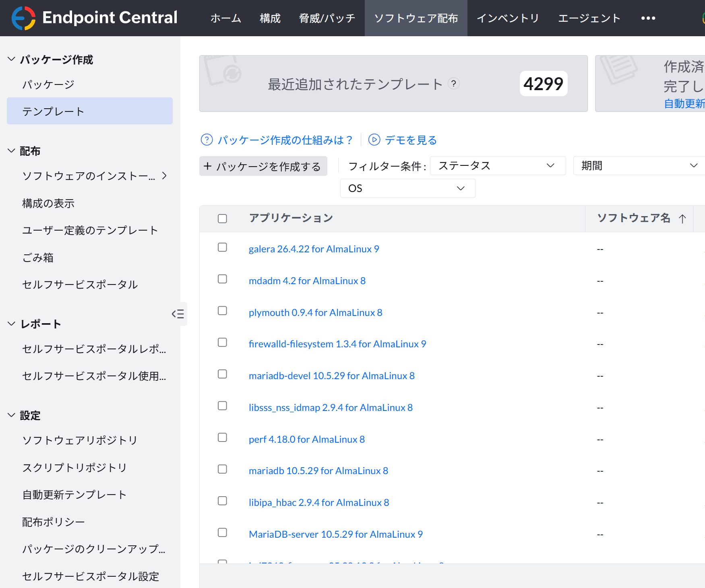Viewport: 705px width, 588px height.
Task: Open 構成の表示 in the sidebar
Action: click(x=48, y=203)
